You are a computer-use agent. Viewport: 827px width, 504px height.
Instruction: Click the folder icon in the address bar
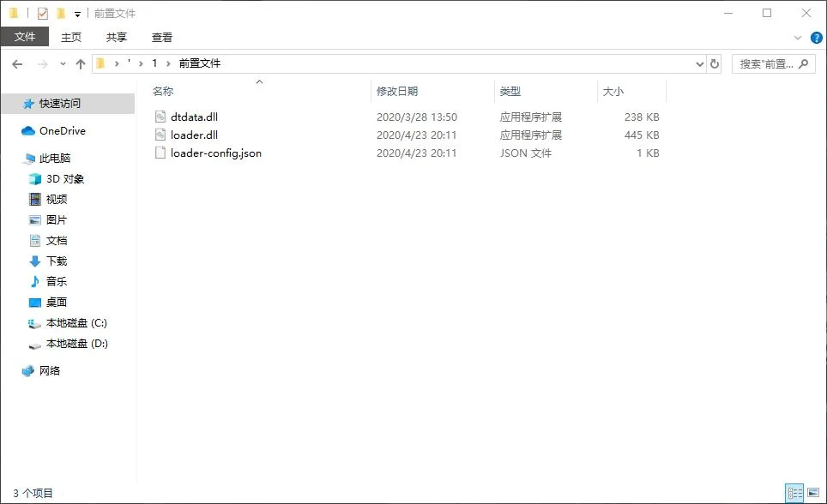pos(100,63)
